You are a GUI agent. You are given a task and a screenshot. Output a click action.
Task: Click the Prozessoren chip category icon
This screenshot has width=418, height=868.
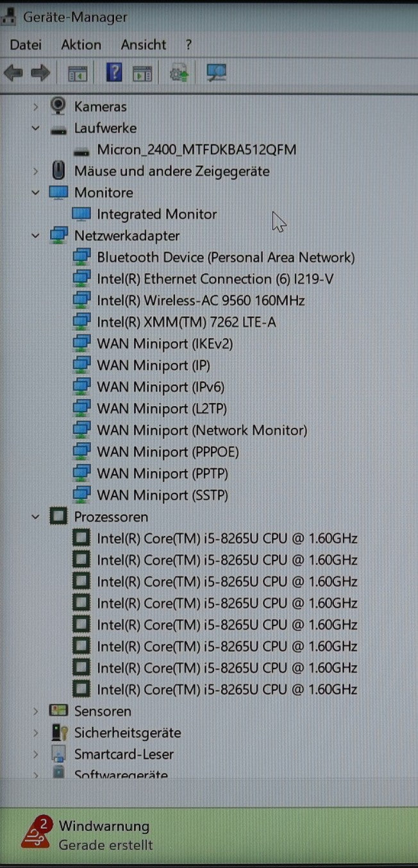[x=58, y=516]
